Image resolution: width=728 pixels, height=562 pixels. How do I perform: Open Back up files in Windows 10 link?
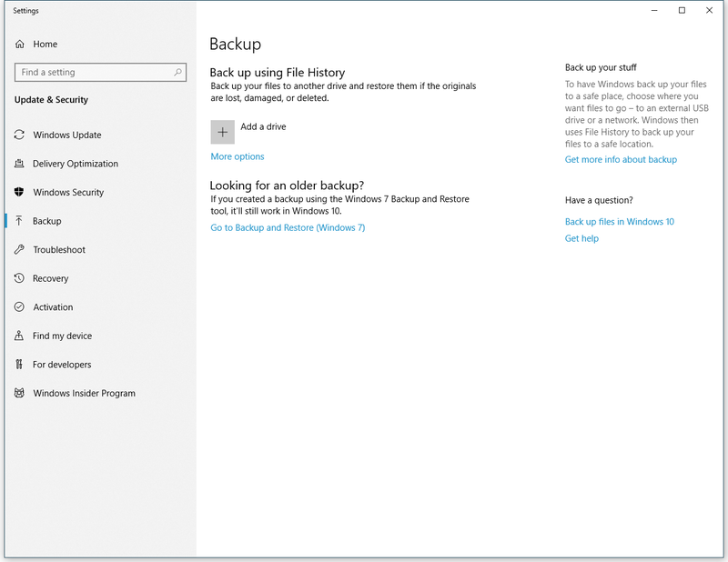coord(620,221)
